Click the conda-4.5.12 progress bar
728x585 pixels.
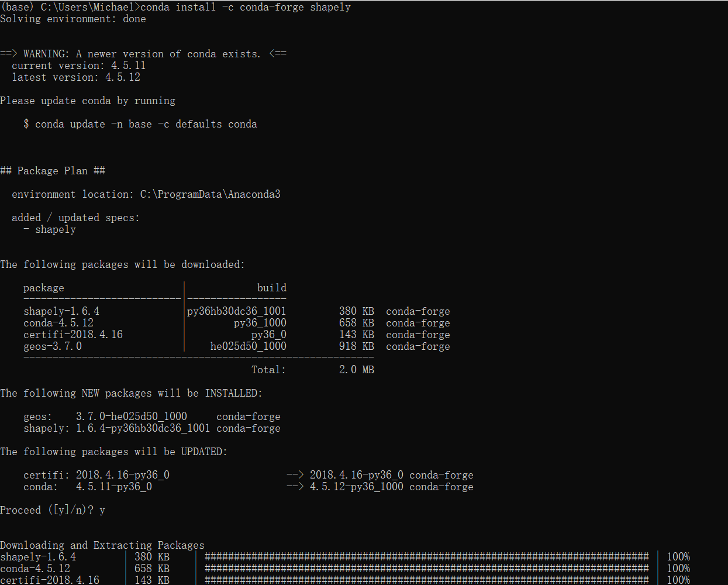point(426,568)
